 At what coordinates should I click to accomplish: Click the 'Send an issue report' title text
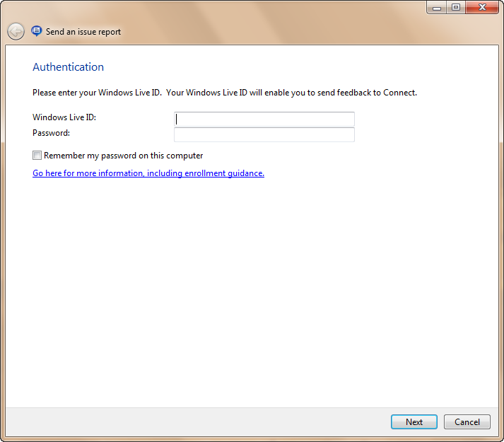click(x=83, y=32)
